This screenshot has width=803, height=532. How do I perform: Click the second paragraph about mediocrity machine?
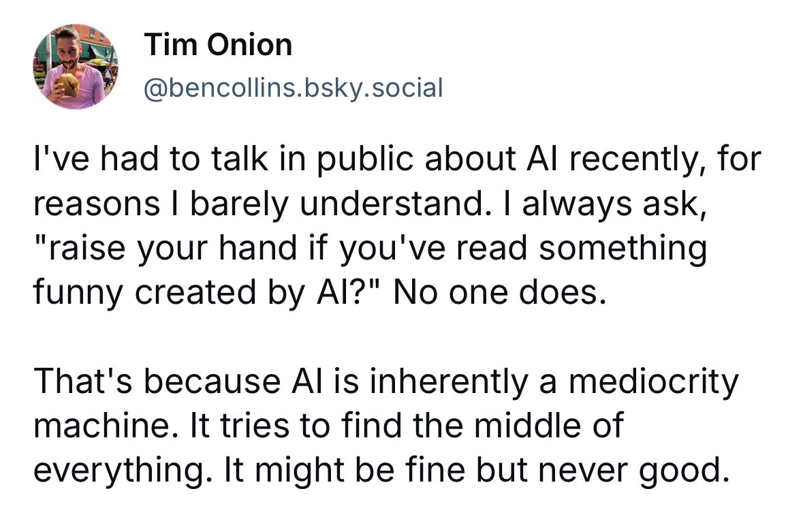[385, 425]
